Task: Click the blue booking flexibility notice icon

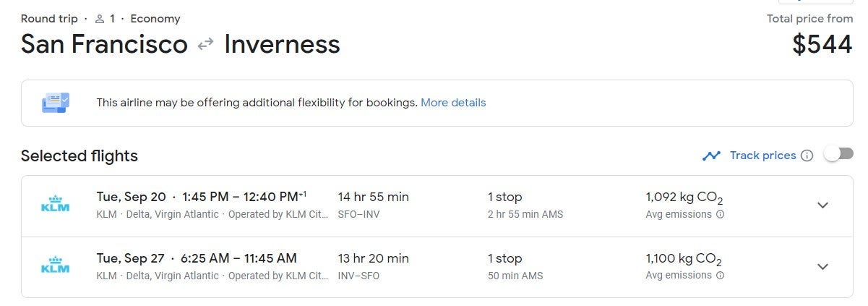Action: pyautogui.click(x=56, y=103)
